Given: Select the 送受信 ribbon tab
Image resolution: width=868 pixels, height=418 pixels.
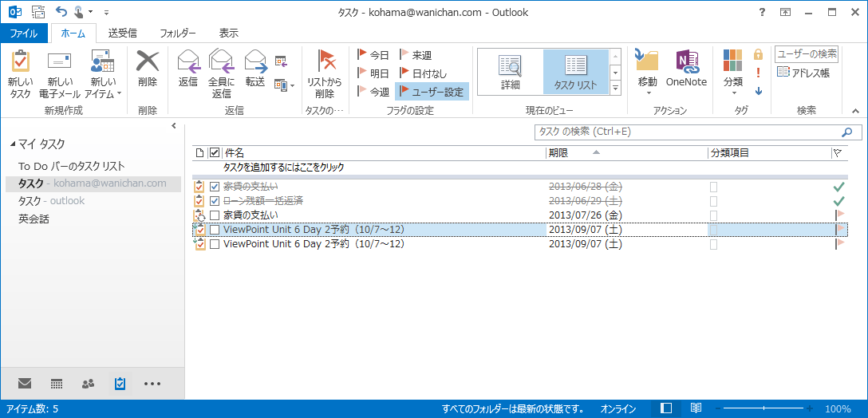Looking at the screenshot, I should pyautogui.click(x=122, y=34).
